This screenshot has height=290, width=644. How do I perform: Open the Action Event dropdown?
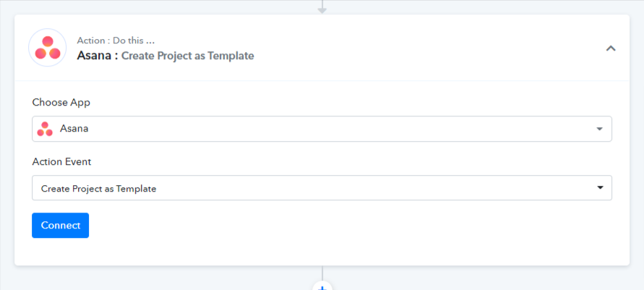pyautogui.click(x=322, y=188)
